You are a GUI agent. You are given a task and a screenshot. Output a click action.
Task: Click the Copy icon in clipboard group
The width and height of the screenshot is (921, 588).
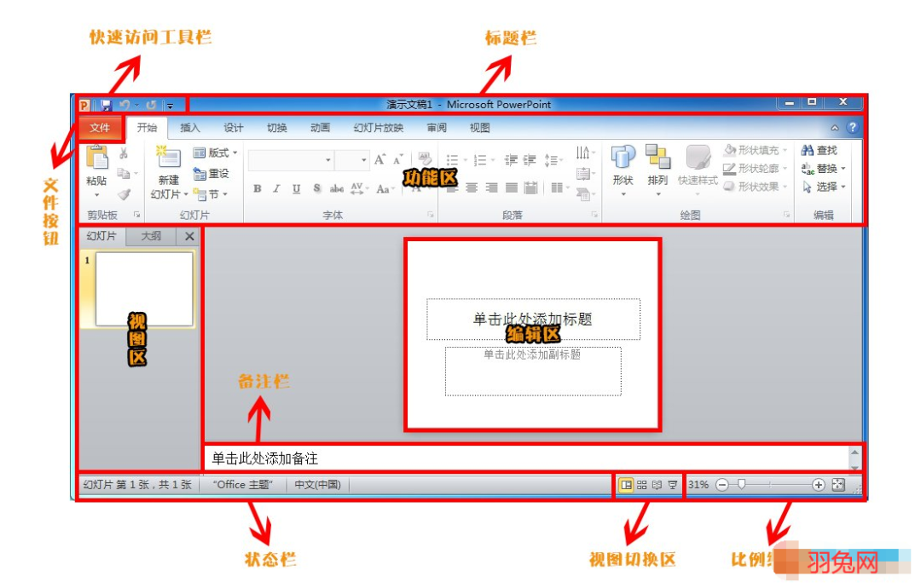coord(124,173)
